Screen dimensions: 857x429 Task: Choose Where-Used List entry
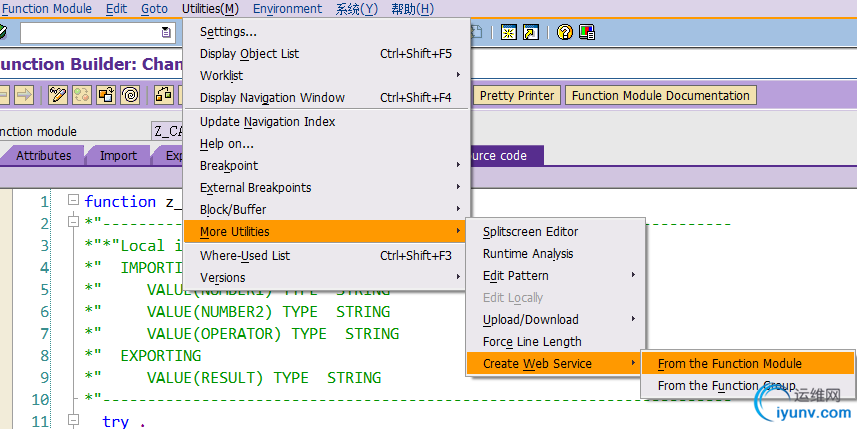click(326, 256)
